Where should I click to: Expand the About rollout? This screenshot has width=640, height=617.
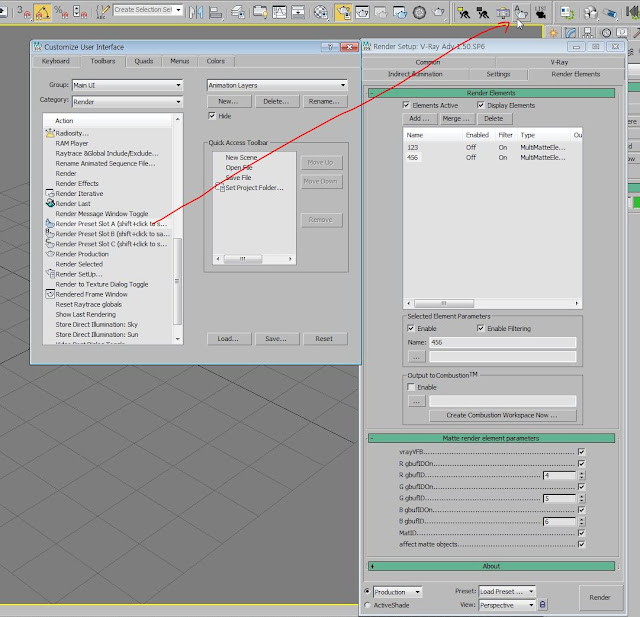[x=491, y=566]
